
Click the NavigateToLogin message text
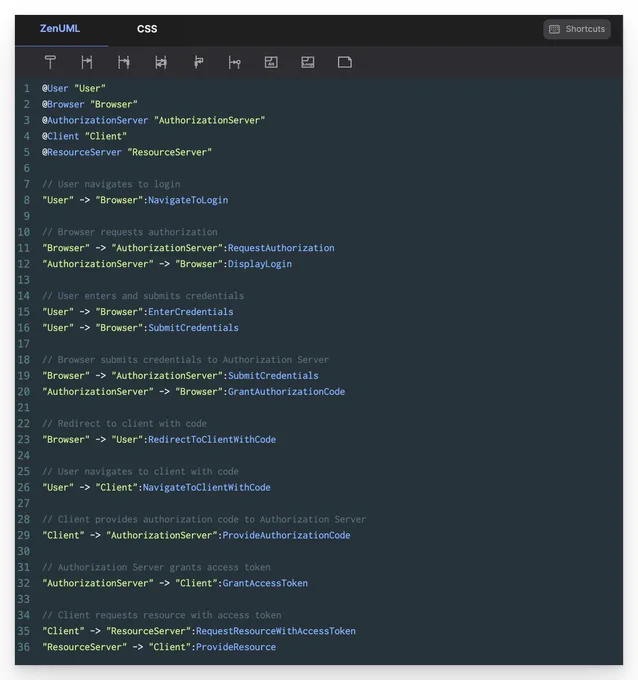click(188, 200)
